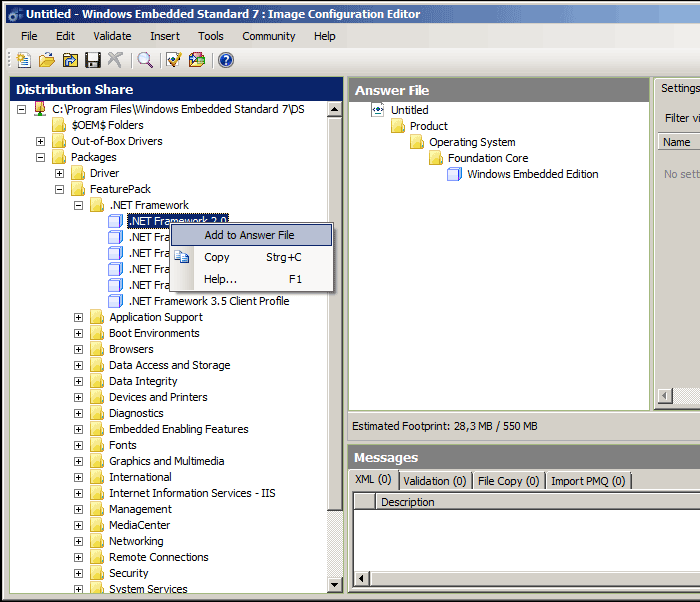Click the Operating System folder icon

[x=417, y=142]
